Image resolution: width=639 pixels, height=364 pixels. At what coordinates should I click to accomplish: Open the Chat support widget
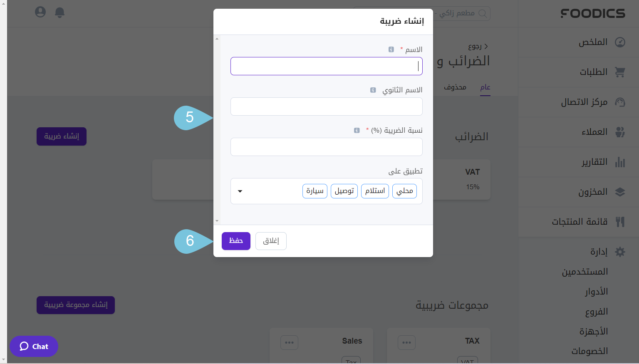[34, 346]
